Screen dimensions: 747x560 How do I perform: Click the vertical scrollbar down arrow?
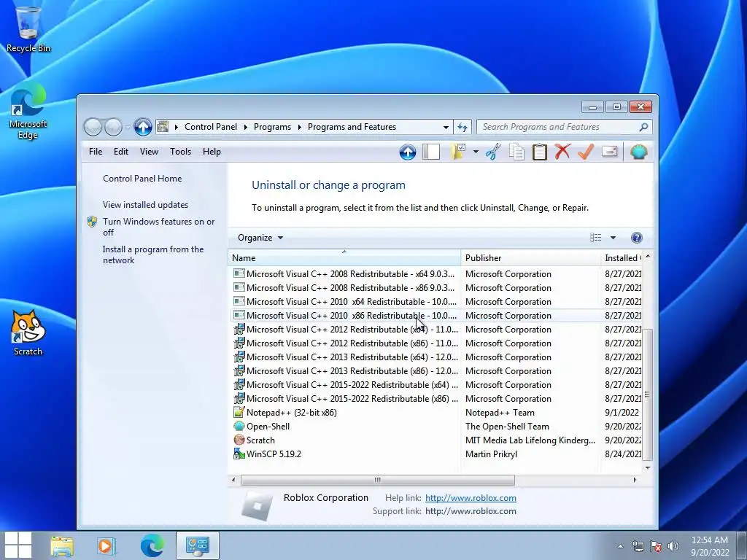click(x=648, y=468)
